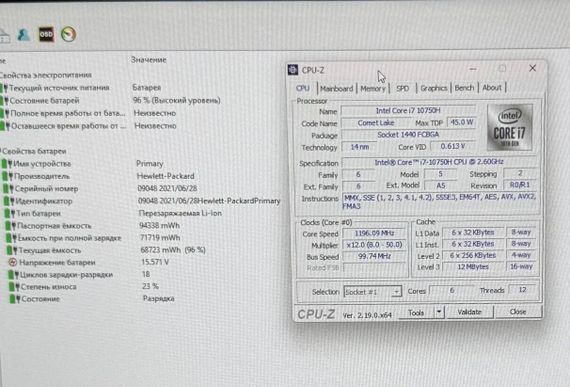Click the value 68723 mWh (96 %)
This screenshot has width=570, height=387.
pos(173,250)
